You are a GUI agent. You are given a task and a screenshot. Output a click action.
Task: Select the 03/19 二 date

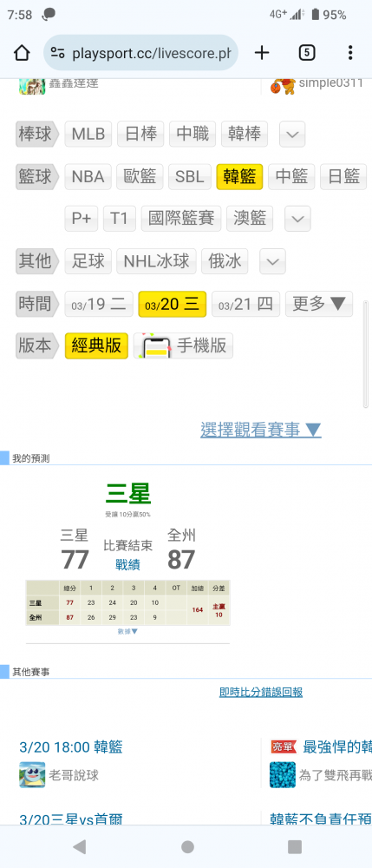pos(98,304)
